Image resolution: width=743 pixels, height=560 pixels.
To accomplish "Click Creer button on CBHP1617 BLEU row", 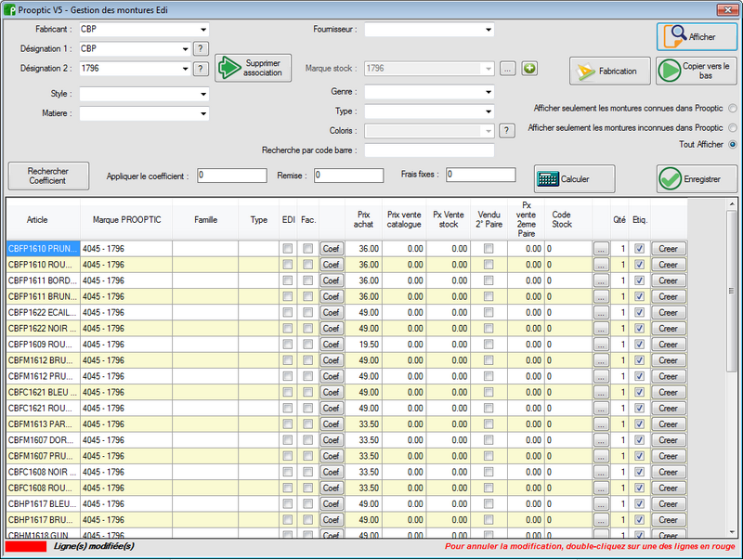I will coord(668,504).
